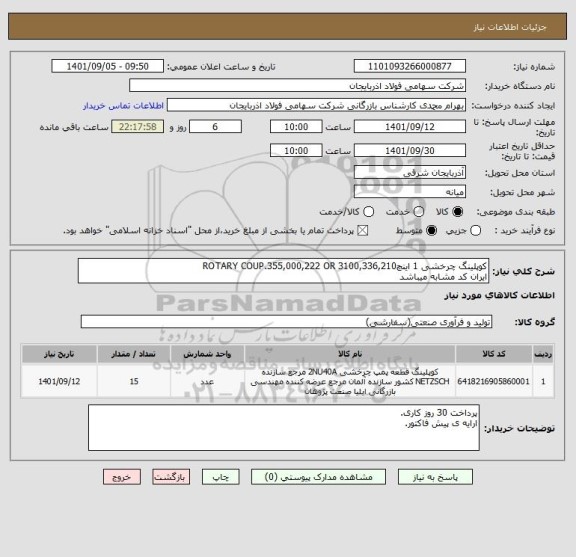The width and height of the screenshot is (576, 557).
Task: Click the شماره نیاز field 1101093266000877
Action: tap(410, 67)
